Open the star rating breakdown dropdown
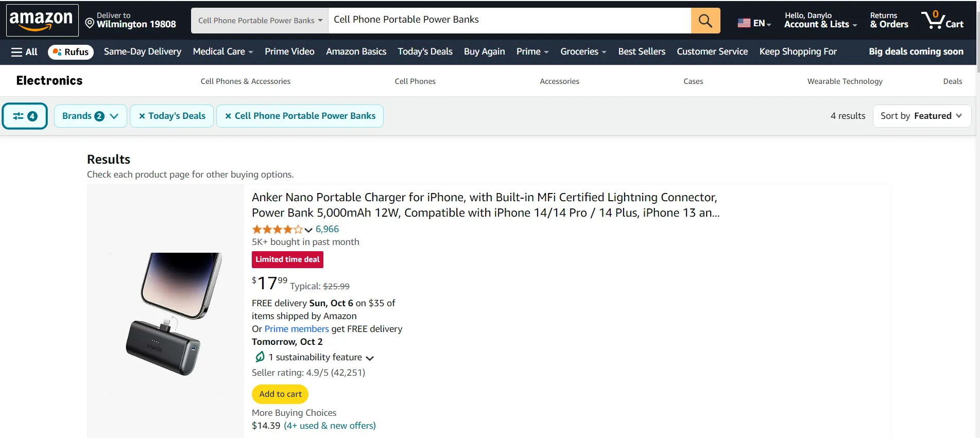This screenshot has width=980, height=438. (307, 230)
